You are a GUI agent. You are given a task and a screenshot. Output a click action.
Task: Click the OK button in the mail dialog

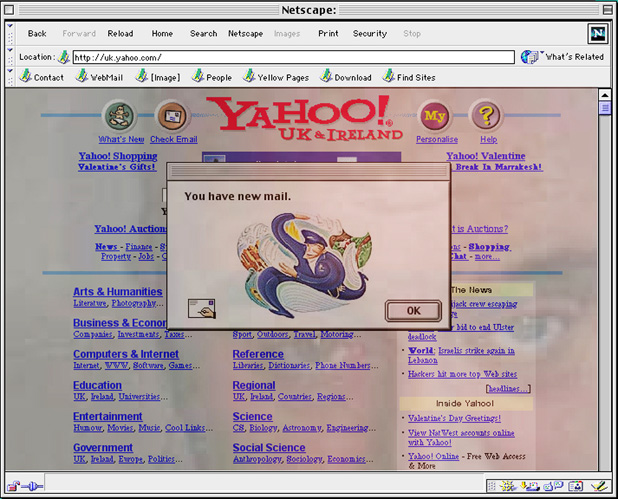click(413, 311)
